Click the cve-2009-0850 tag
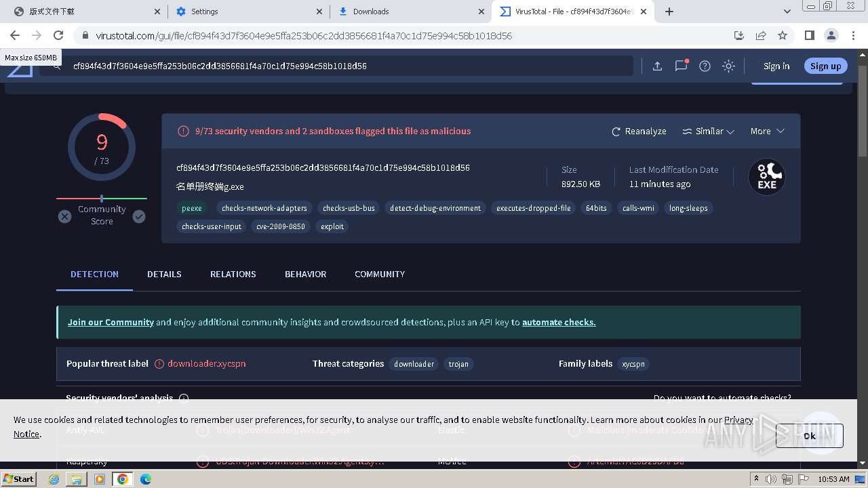The height and width of the screenshot is (488, 868). click(281, 226)
